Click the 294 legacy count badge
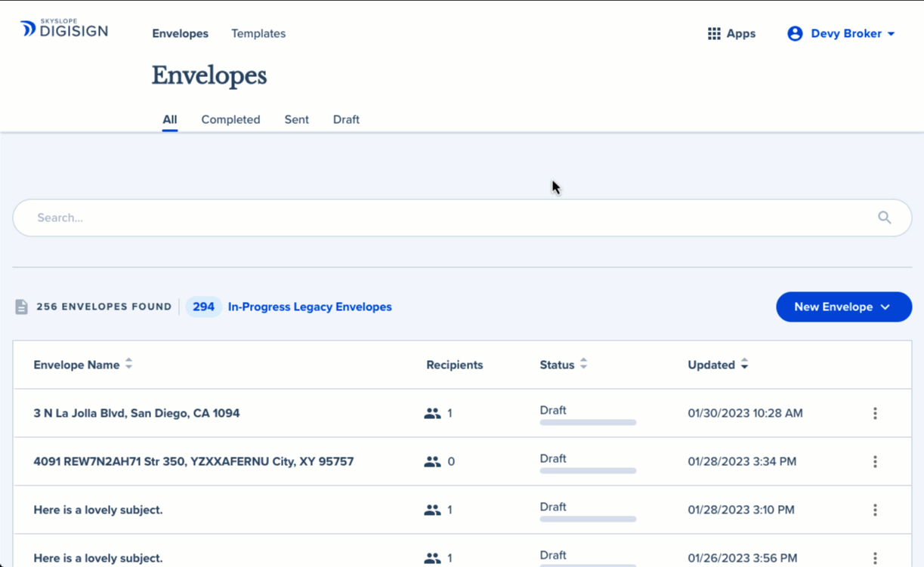The image size is (924, 567). coord(203,307)
